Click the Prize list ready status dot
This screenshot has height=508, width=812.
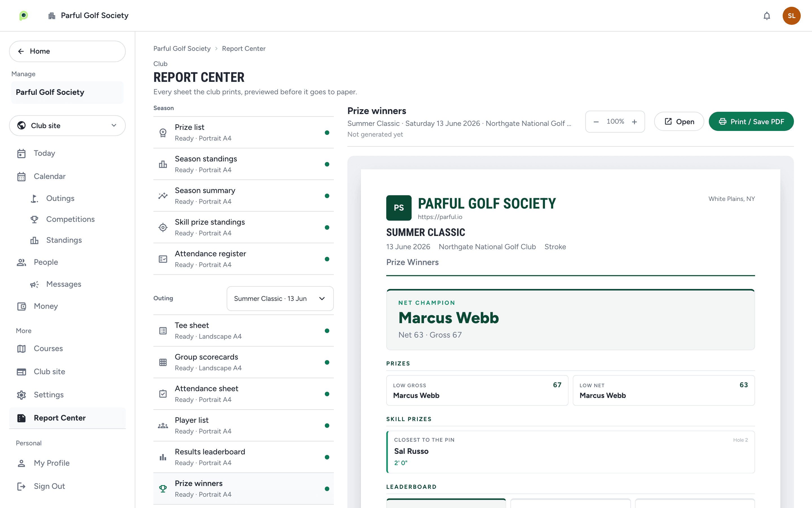(327, 133)
